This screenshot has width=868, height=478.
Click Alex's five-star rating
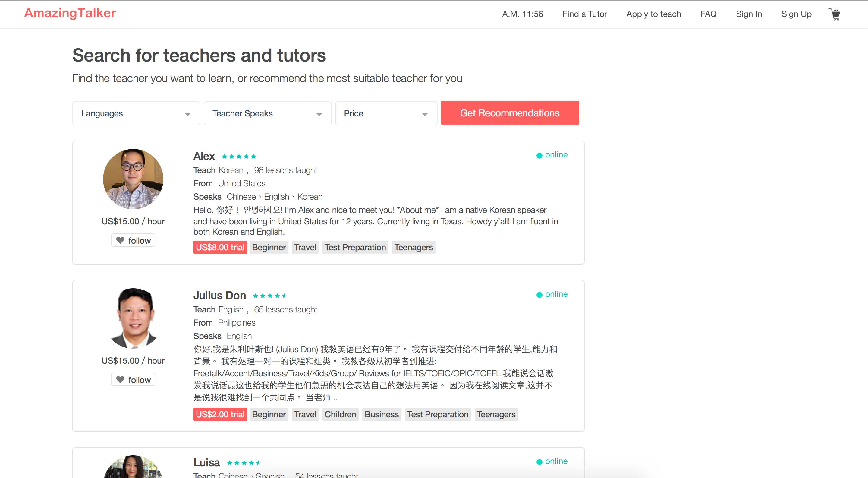coord(239,157)
